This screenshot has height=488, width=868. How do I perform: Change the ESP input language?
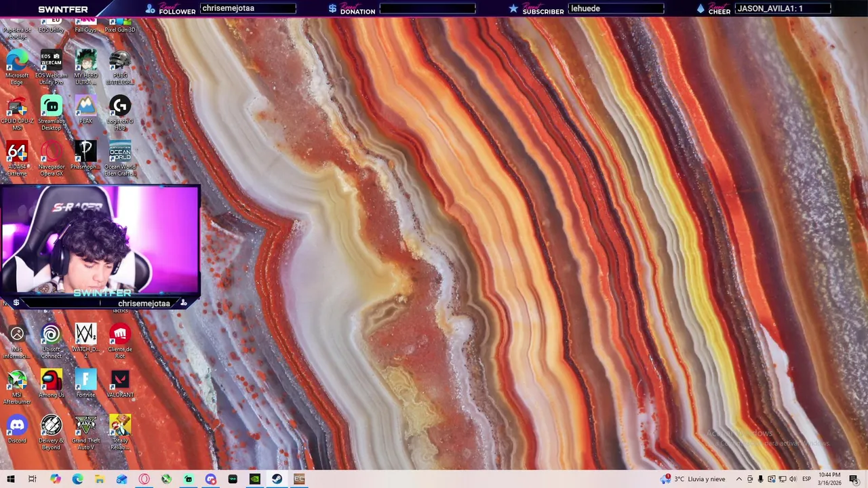(x=807, y=479)
